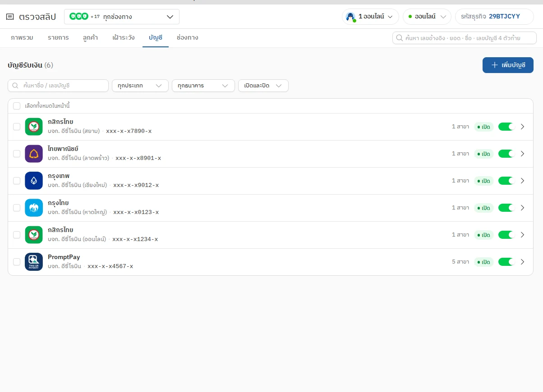Click the online agent avatar icon
Screen dimensions: 543x392
(350, 17)
